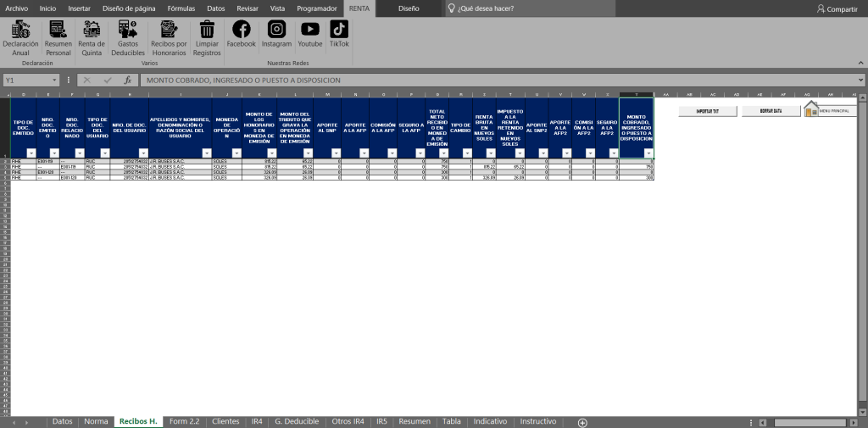This screenshot has height=428, width=868.
Task: Click the IMPORTAR TXT button
Action: coord(708,111)
